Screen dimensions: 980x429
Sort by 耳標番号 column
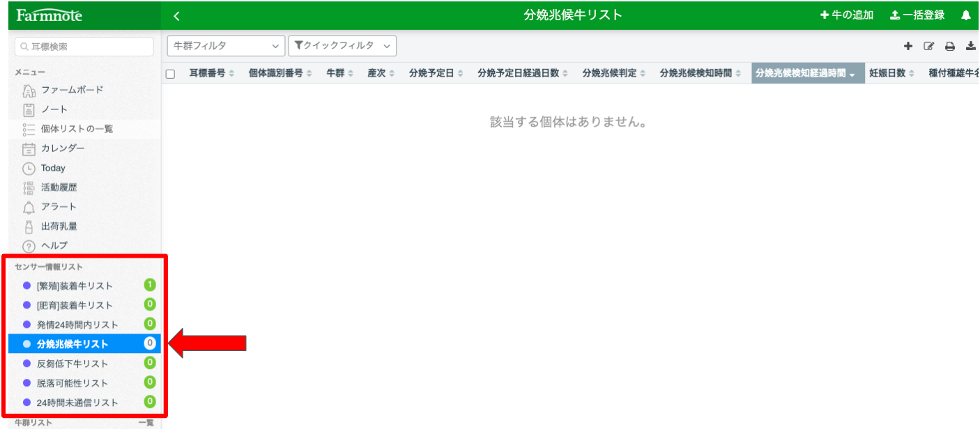pyautogui.click(x=212, y=73)
